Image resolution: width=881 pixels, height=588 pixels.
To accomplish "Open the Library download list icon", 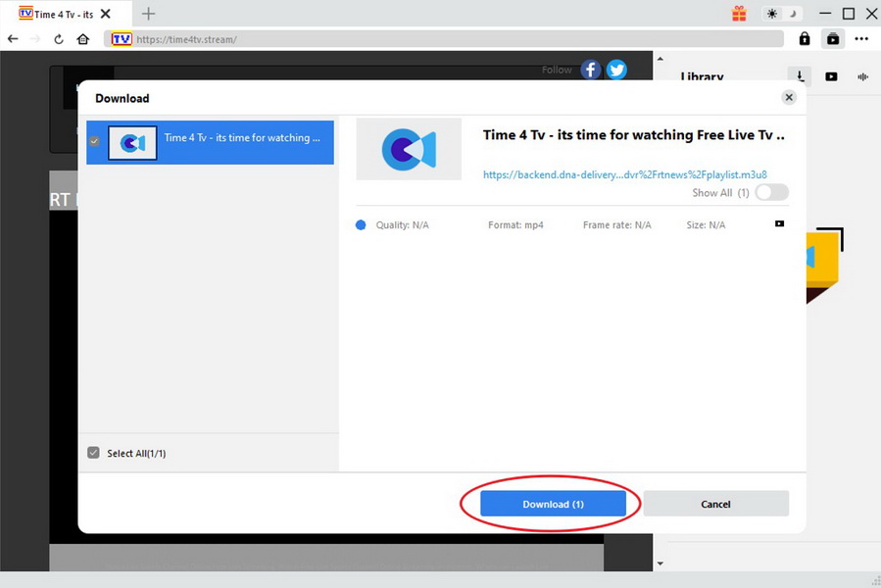I will point(802,76).
